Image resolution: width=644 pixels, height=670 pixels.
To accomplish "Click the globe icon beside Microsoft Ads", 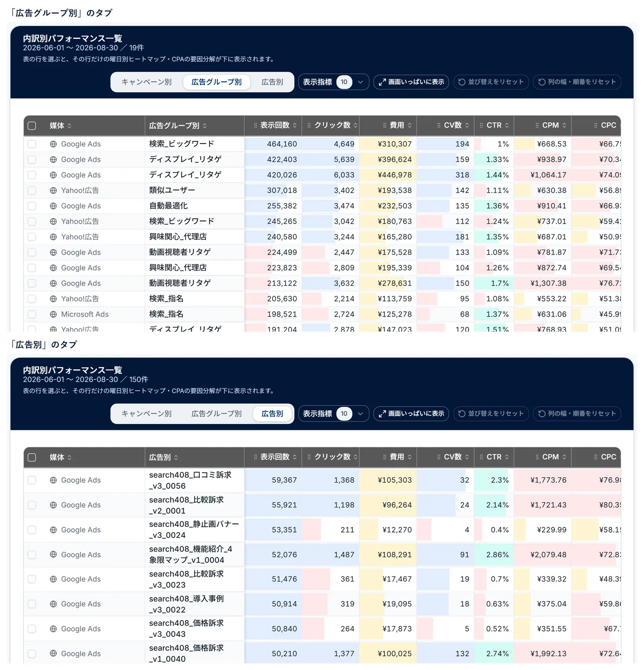I will (x=54, y=314).
